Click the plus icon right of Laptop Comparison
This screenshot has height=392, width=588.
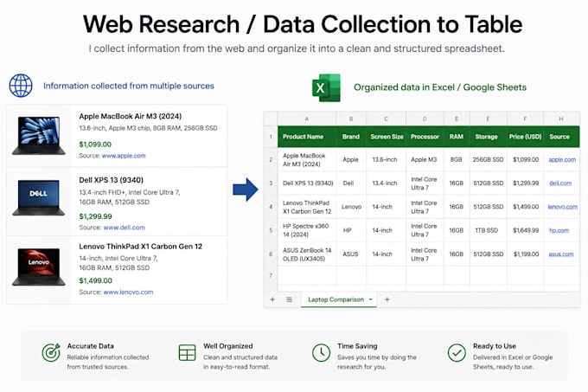pos(387,299)
